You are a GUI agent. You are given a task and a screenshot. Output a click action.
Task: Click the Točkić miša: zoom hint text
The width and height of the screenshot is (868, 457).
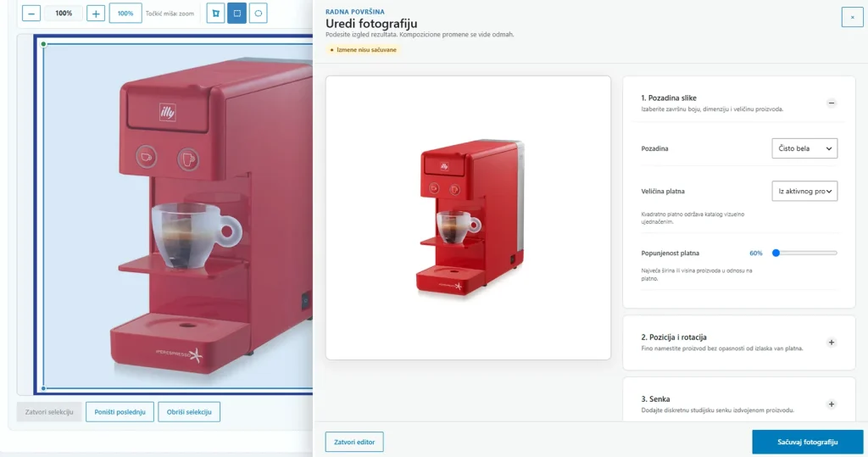tap(170, 14)
